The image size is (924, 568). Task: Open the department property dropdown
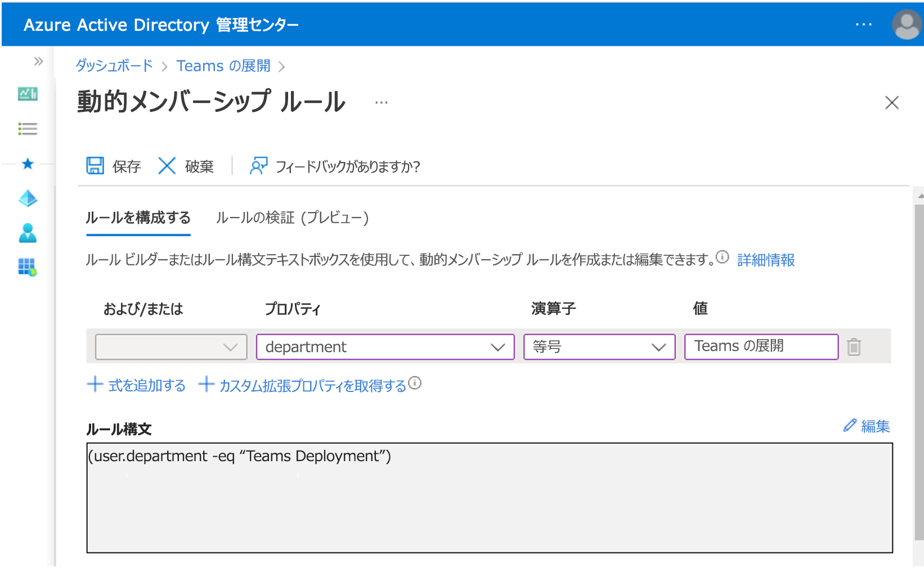pos(385,347)
